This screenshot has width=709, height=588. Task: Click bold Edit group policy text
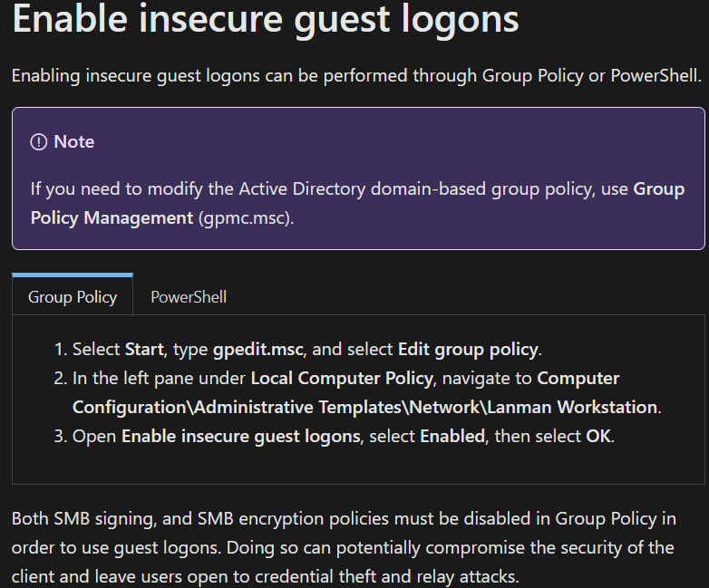468,350
